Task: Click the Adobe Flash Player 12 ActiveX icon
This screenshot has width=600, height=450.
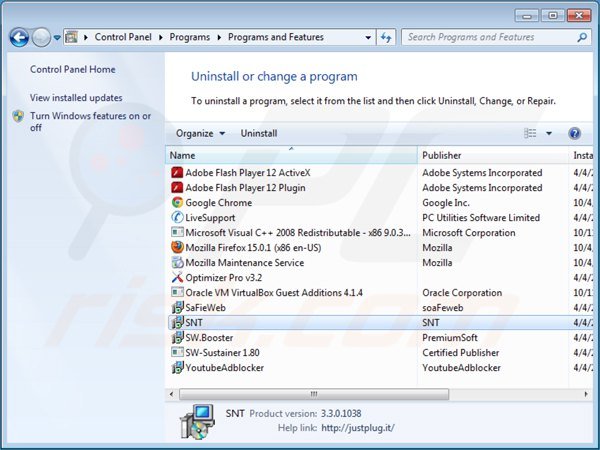Action: [x=177, y=173]
